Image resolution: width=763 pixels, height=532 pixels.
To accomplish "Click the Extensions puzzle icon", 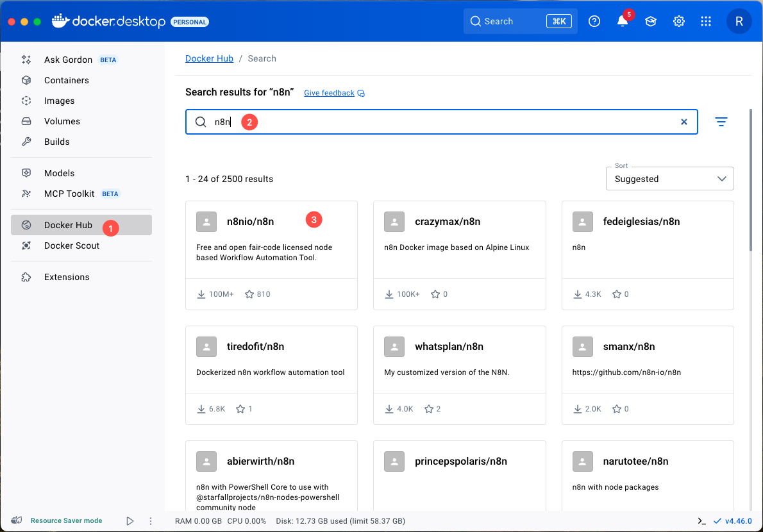I will coord(26,277).
